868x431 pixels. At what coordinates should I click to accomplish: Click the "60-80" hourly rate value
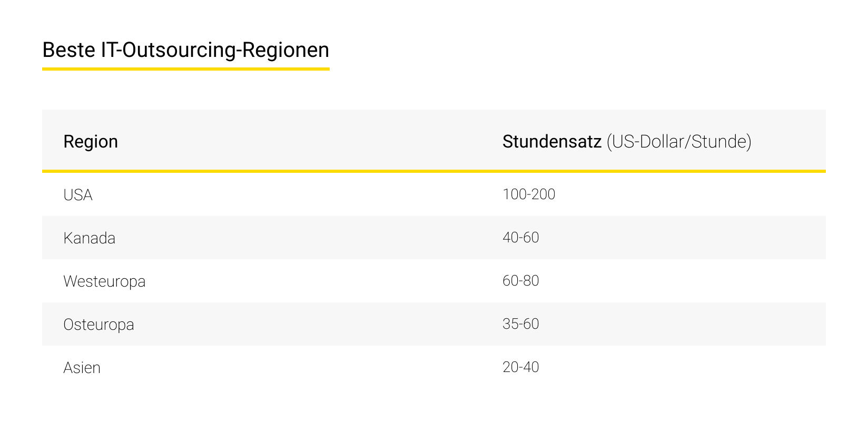coord(520,281)
